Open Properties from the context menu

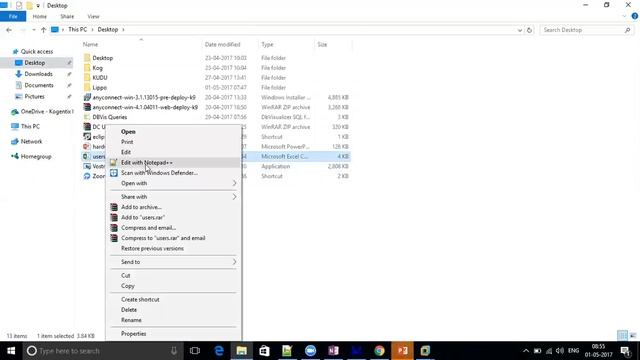[x=133, y=334]
